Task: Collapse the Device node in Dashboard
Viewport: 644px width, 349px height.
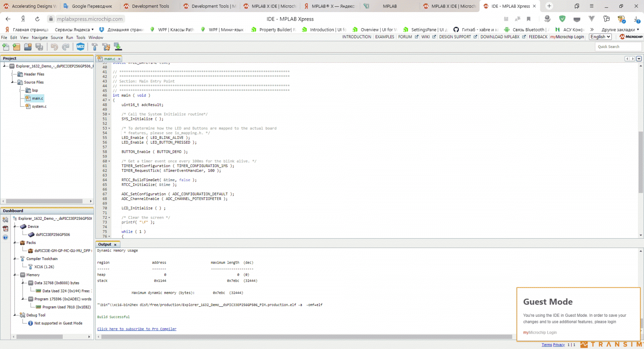Action: (x=16, y=227)
